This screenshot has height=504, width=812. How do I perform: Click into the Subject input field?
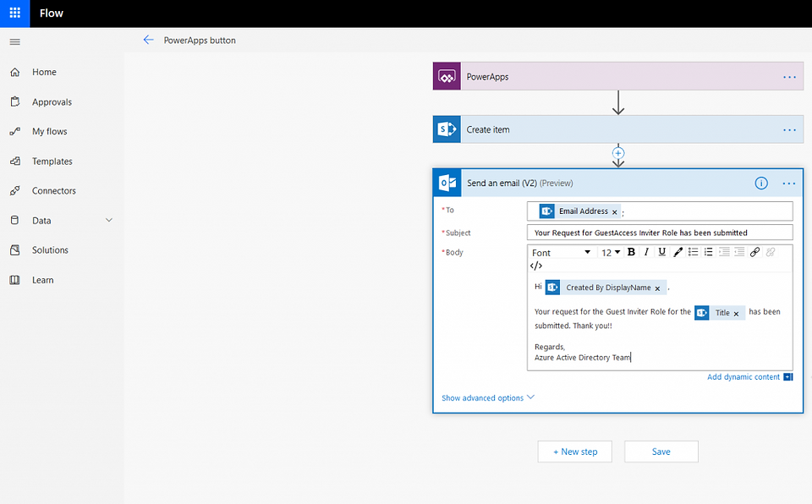click(660, 233)
